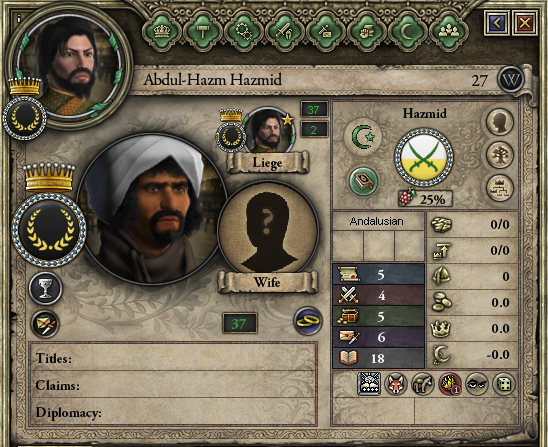Open the Council tab with people icon
Image resolution: width=548 pixels, height=447 pixels.
pos(448,31)
